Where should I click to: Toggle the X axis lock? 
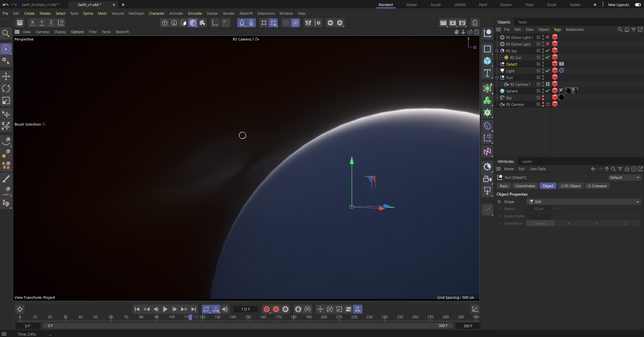point(32,23)
